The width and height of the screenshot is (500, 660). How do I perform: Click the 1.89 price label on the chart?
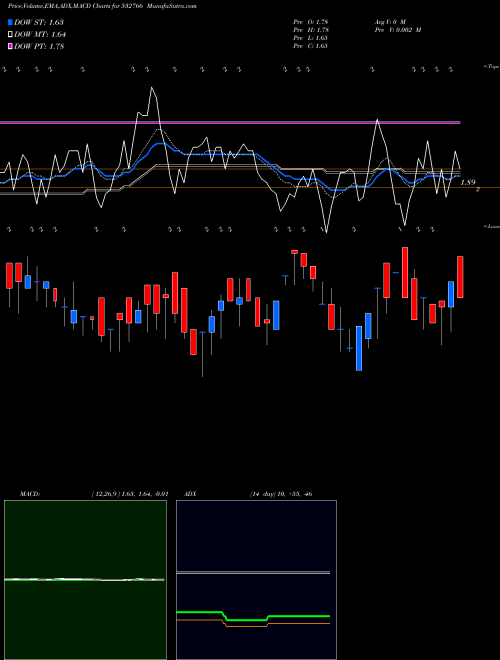(x=468, y=182)
